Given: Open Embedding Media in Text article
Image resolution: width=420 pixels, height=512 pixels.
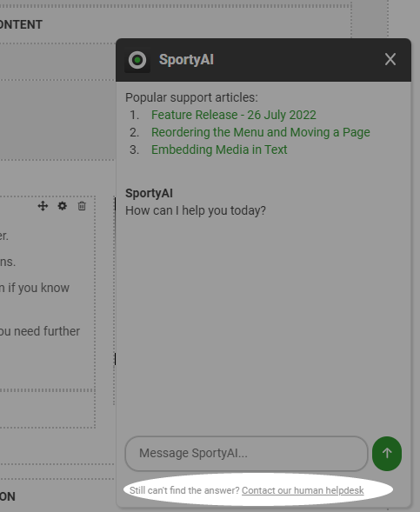Looking at the screenshot, I should [219, 150].
